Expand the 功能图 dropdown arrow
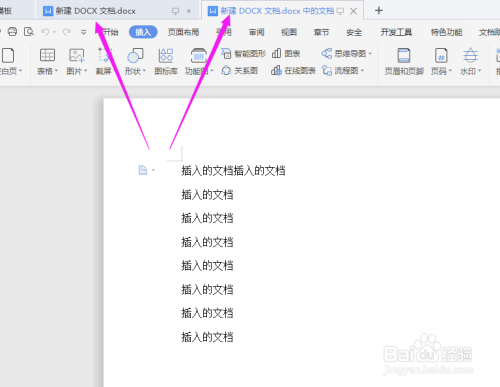 point(212,71)
